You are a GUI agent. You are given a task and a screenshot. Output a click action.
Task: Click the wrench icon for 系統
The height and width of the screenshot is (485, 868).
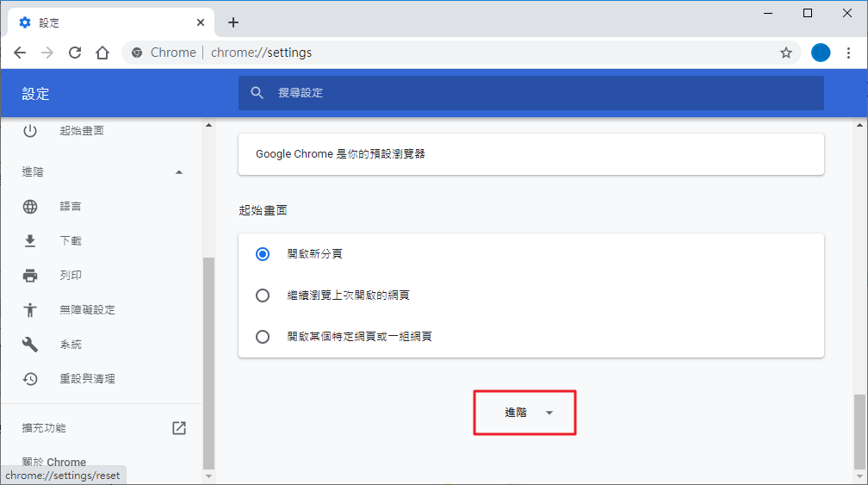coord(30,345)
